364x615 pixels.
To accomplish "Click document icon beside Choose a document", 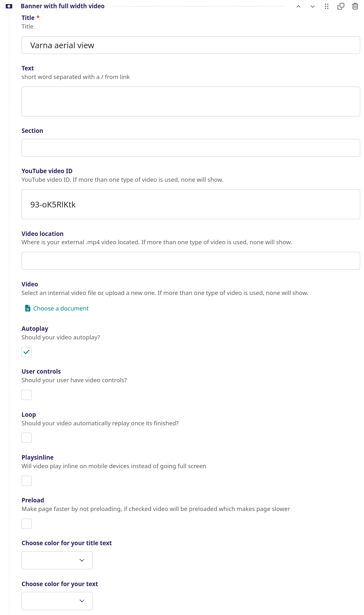I will (28, 308).
